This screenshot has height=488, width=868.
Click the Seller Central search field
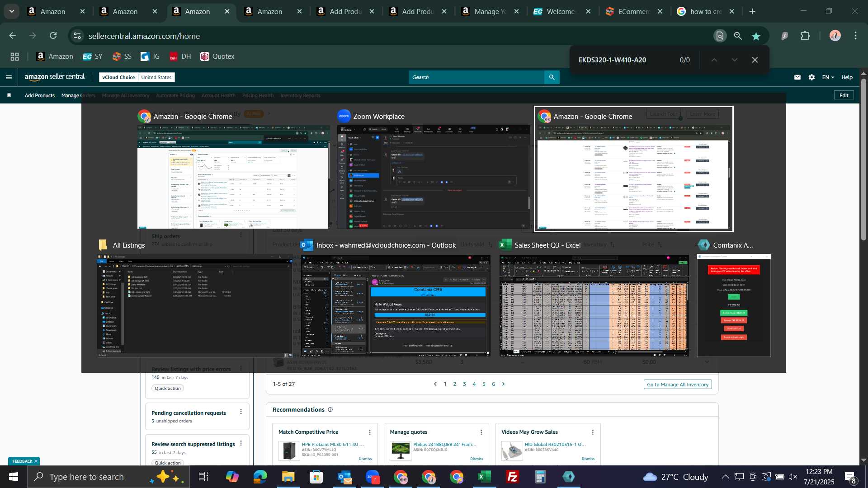476,77
